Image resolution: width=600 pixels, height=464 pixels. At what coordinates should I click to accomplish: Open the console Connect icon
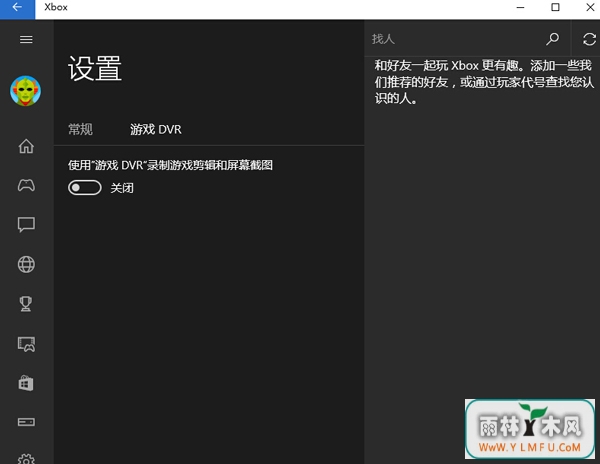26,422
